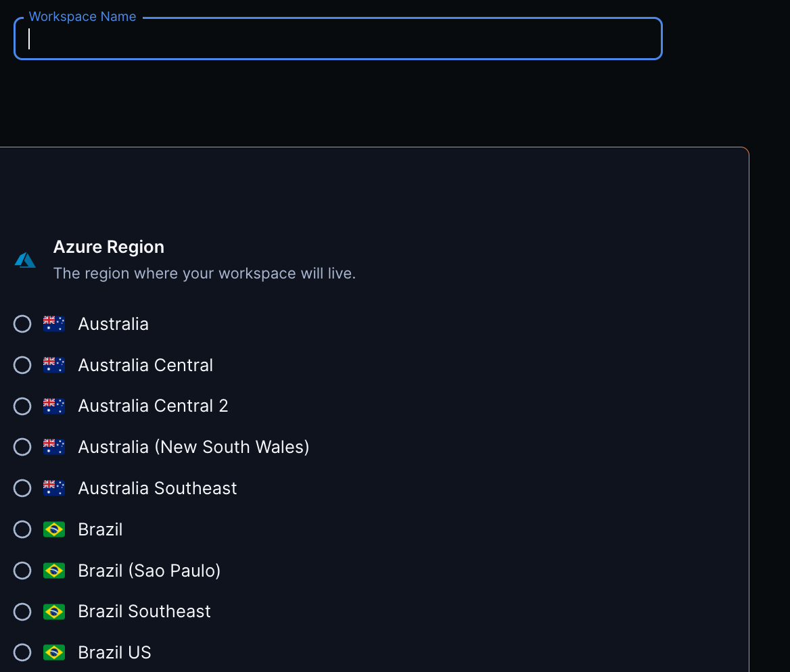The image size is (790, 672).
Task: Select the Australia Central region
Action: (22, 364)
